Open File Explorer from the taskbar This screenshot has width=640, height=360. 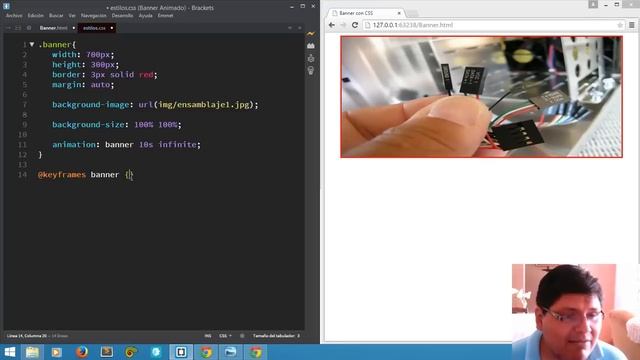pos(32,352)
